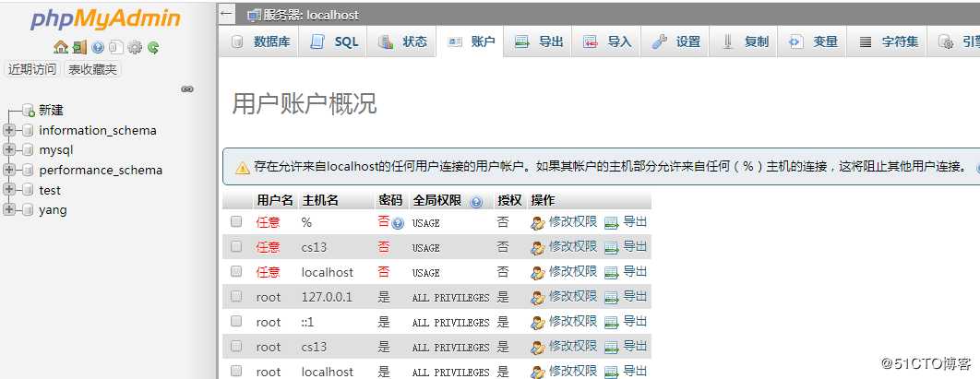Click 修改权限 link for 任意 localhost
The height and width of the screenshot is (379, 980).
pyautogui.click(x=572, y=272)
